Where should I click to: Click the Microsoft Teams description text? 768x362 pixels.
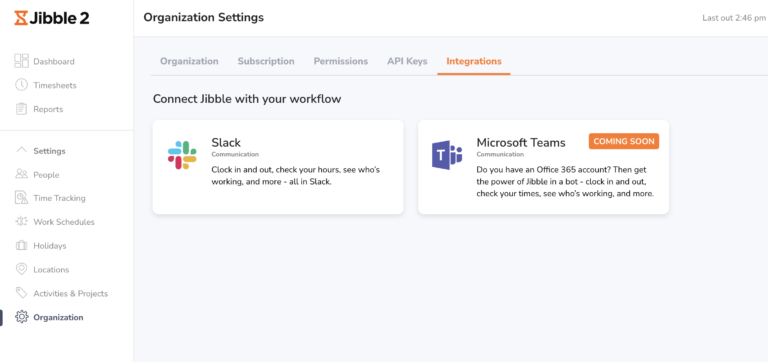pos(565,181)
